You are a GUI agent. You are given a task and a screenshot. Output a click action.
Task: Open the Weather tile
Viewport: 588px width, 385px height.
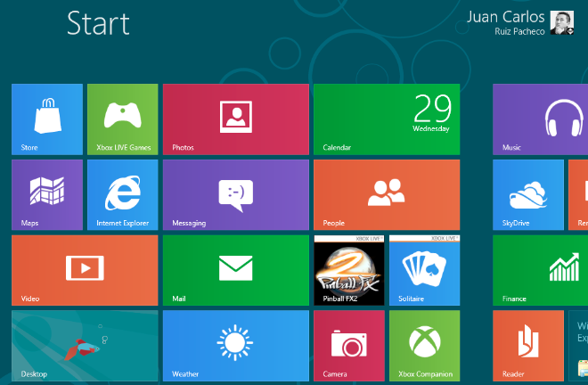click(x=236, y=346)
